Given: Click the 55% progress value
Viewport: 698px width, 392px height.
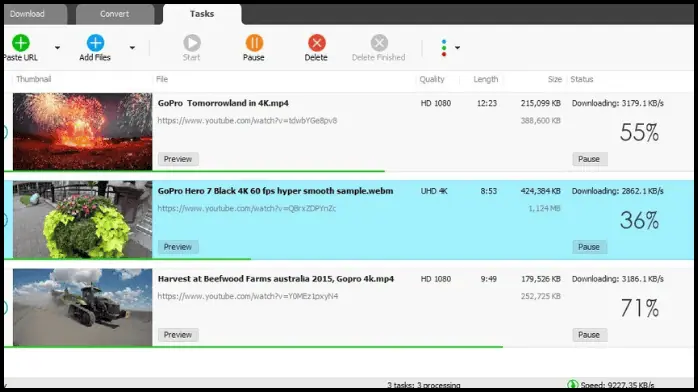Looking at the screenshot, I should point(640,133).
